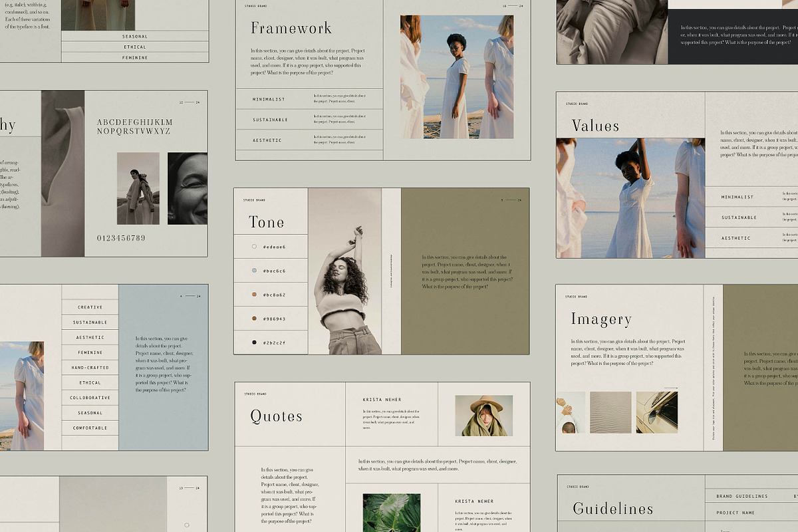Image resolution: width=798 pixels, height=532 pixels.
Task: Click the HAND-CRAFTED list row
Action: pos(90,368)
